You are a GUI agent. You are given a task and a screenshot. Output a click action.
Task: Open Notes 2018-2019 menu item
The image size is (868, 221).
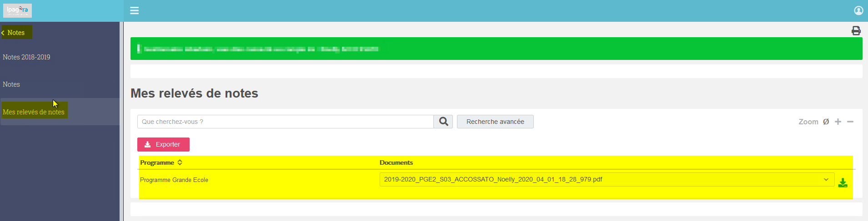click(x=26, y=57)
